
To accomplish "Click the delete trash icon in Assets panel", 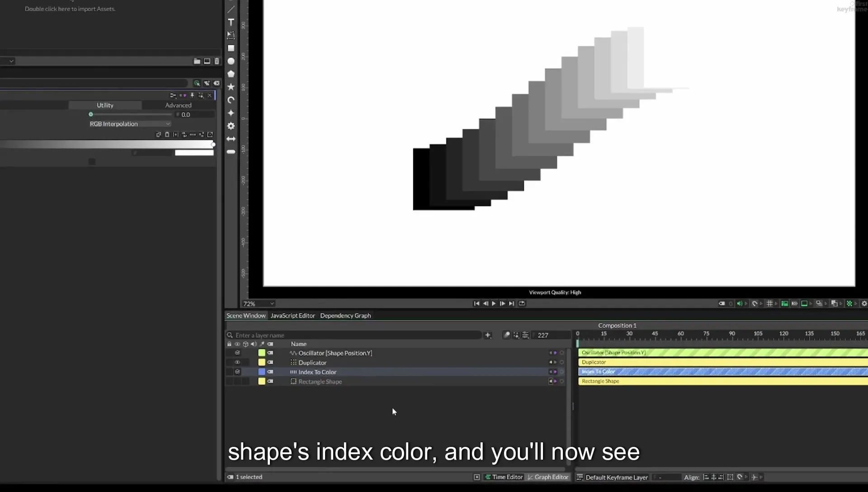I will (x=217, y=61).
